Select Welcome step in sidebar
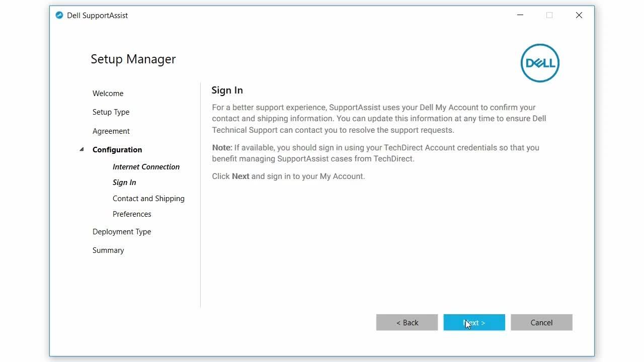Viewport: 644px width, 362px height. [x=108, y=94]
